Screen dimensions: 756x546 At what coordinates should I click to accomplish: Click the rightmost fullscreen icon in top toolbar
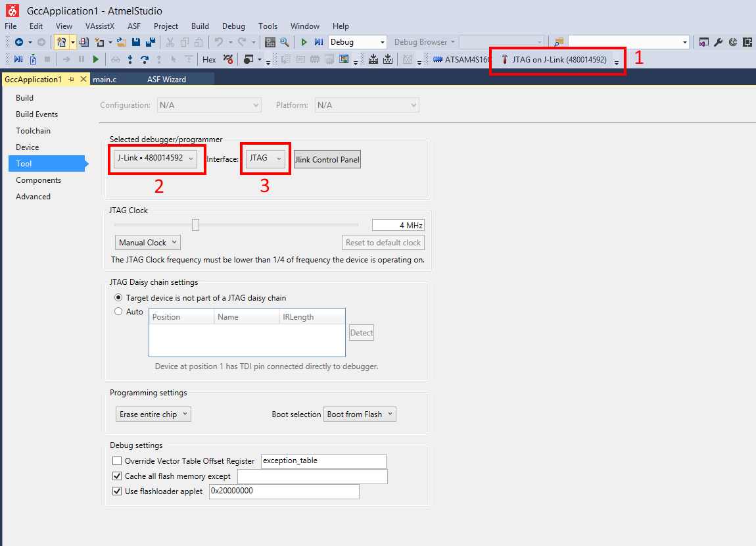click(747, 43)
